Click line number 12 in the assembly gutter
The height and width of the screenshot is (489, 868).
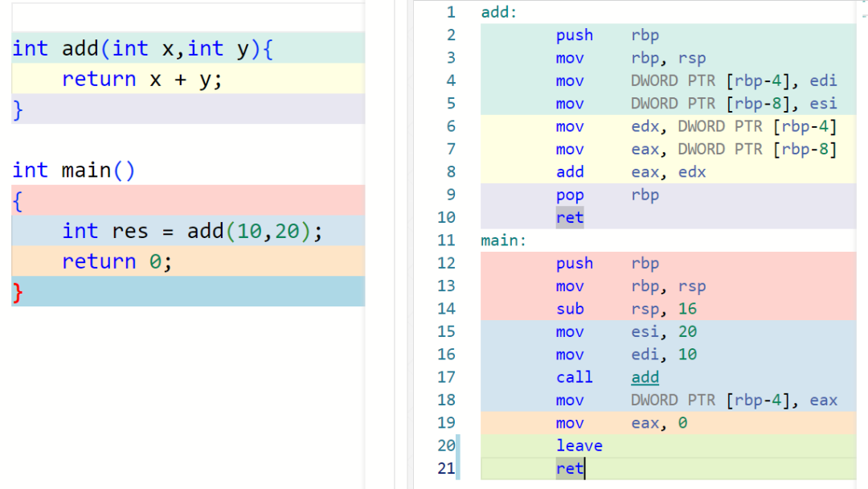pyautogui.click(x=447, y=263)
